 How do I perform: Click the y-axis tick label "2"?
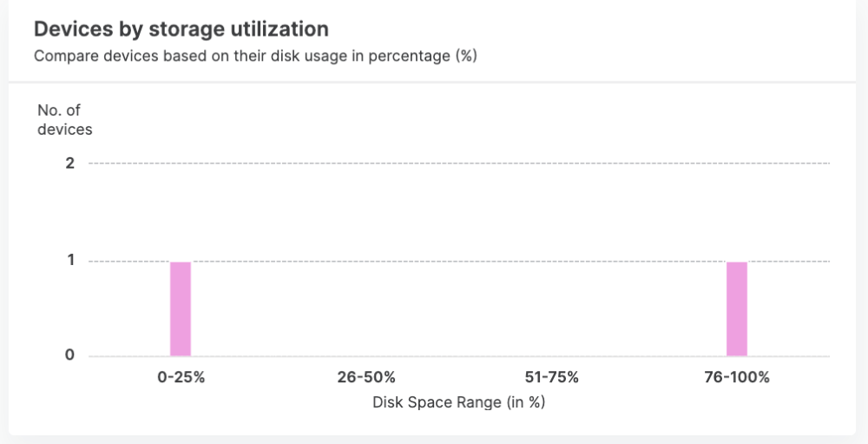[x=70, y=163]
